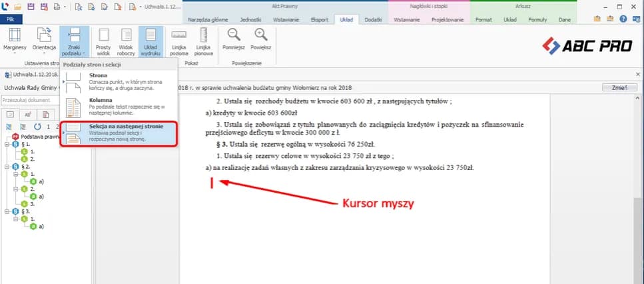
Task: Click the document icon with red corner
Action: tap(118, 7)
